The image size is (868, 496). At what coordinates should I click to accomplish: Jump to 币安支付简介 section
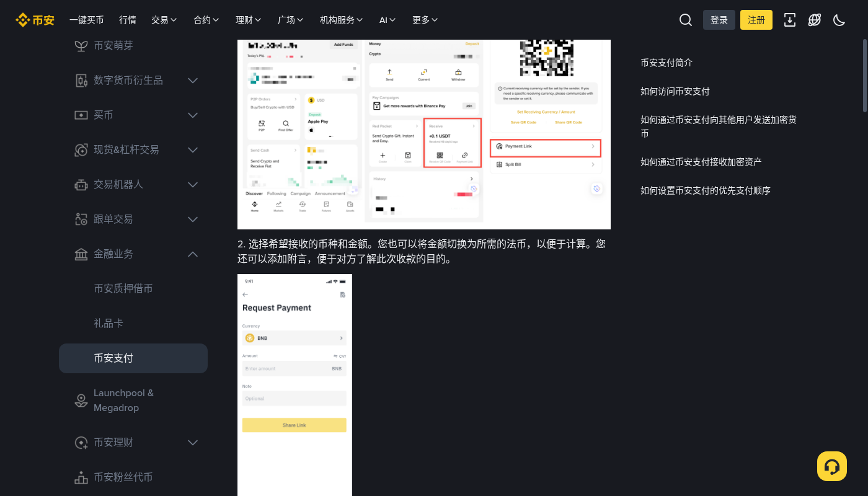pyautogui.click(x=666, y=63)
